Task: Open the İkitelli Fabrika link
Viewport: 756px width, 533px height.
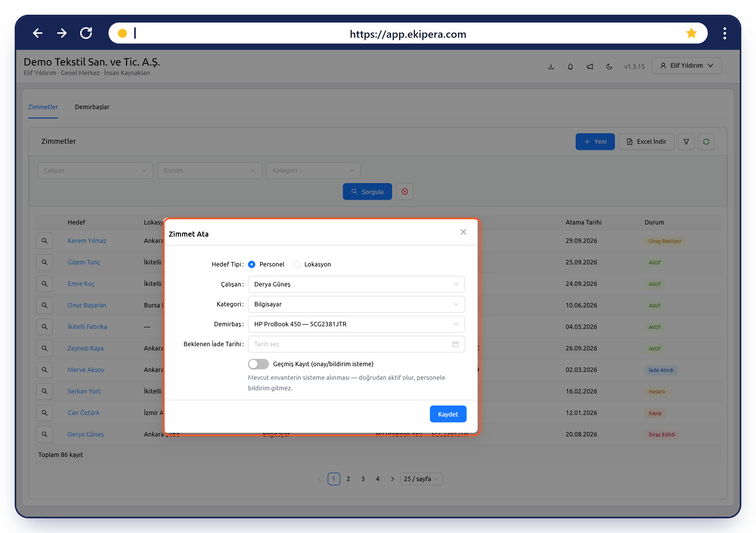Action: 87,327
